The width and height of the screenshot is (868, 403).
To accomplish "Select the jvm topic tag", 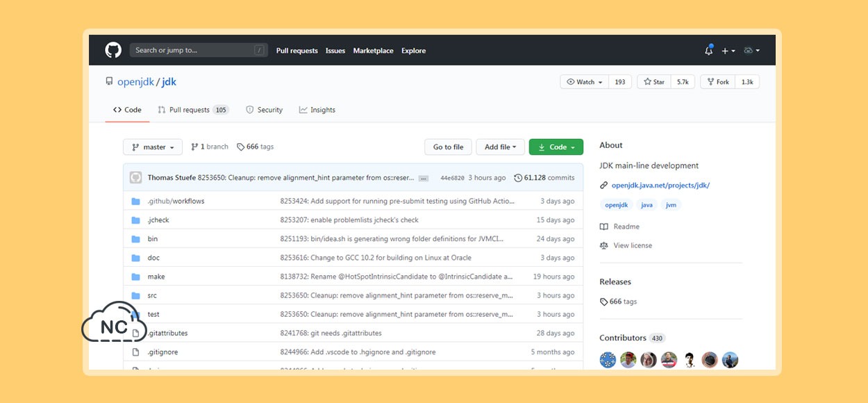I will point(671,205).
